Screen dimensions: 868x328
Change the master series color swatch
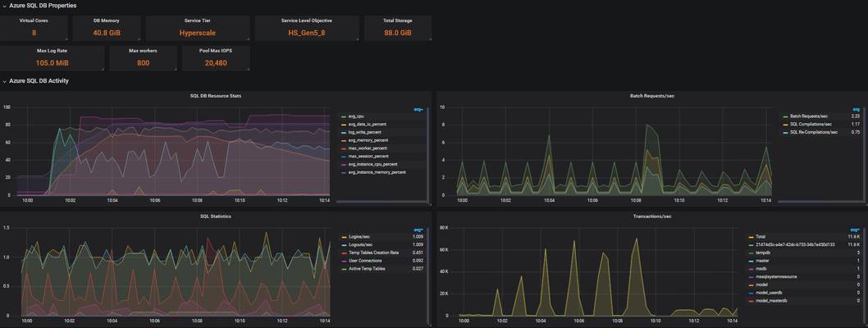click(752, 261)
